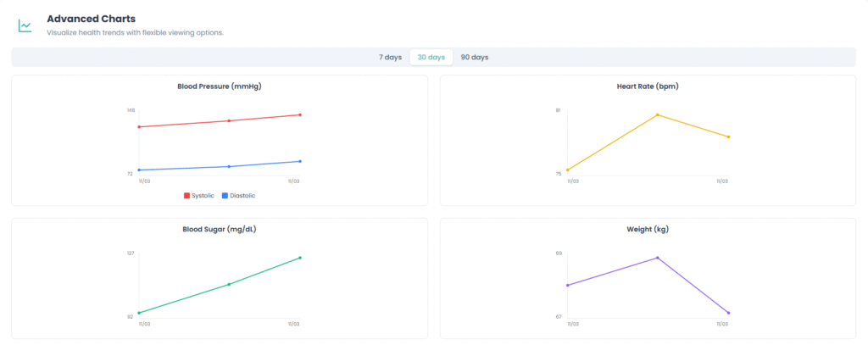Select the final Weight data point
The width and height of the screenshot is (868, 345).
729,313
